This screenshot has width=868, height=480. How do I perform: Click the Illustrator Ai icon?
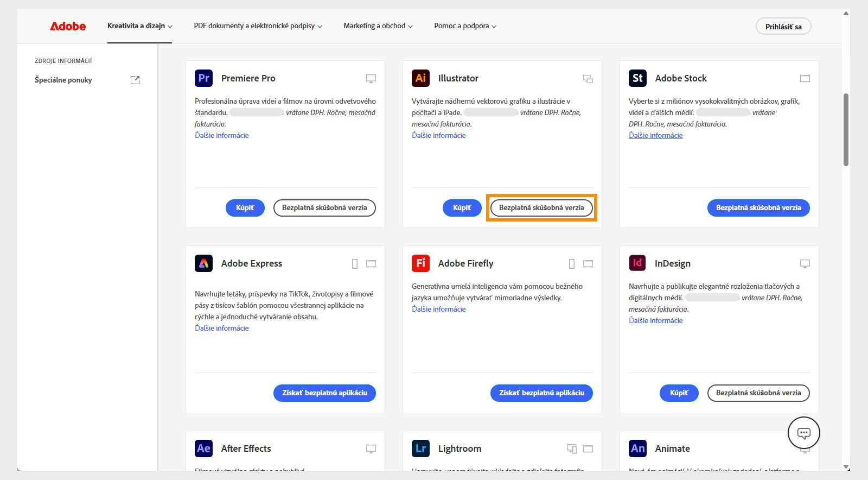pos(420,78)
